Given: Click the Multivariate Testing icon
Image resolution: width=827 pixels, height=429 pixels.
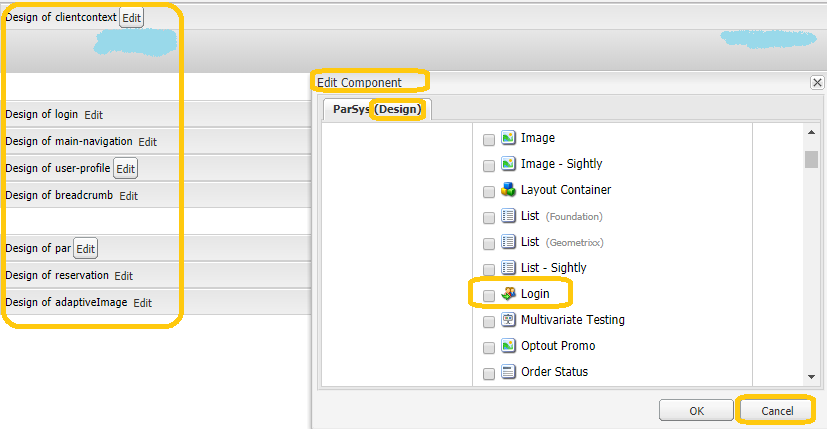Looking at the screenshot, I should pos(508,320).
